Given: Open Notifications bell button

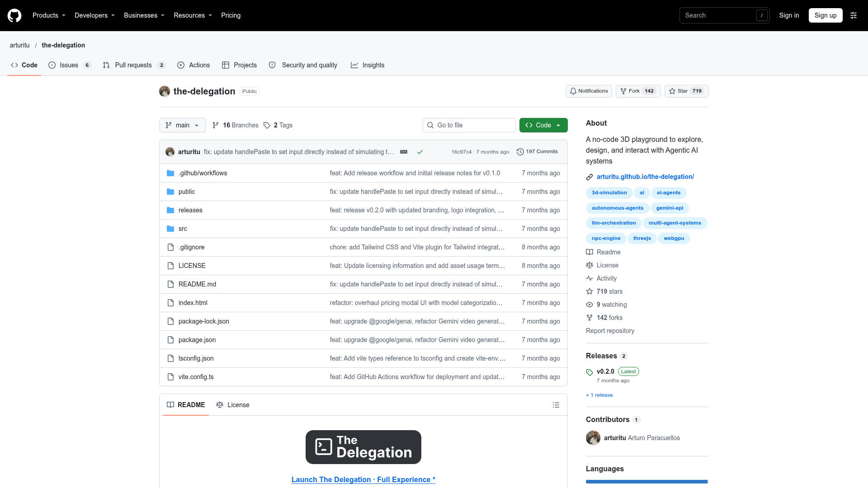Looking at the screenshot, I should coord(589,91).
